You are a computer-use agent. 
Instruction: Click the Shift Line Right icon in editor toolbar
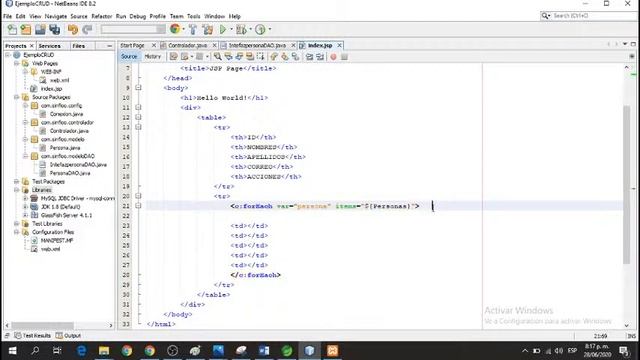(320, 57)
